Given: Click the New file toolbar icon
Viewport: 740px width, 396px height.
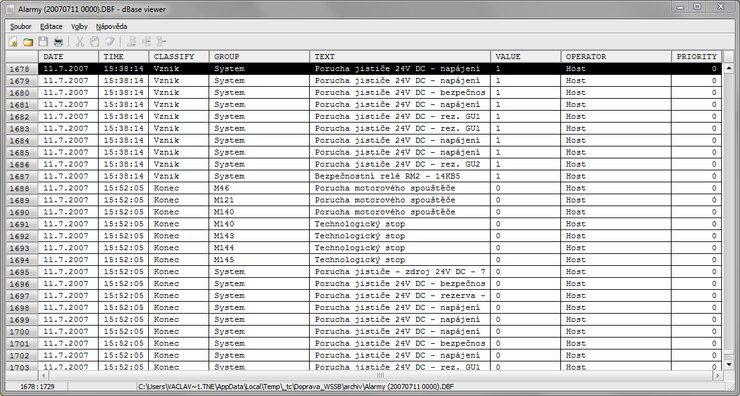Looking at the screenshot, I should point(13,42).
